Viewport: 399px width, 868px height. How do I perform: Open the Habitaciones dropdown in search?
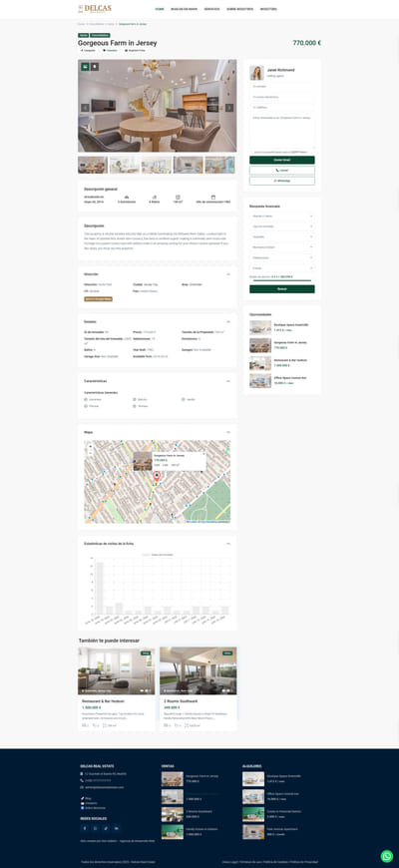(282, 257)
